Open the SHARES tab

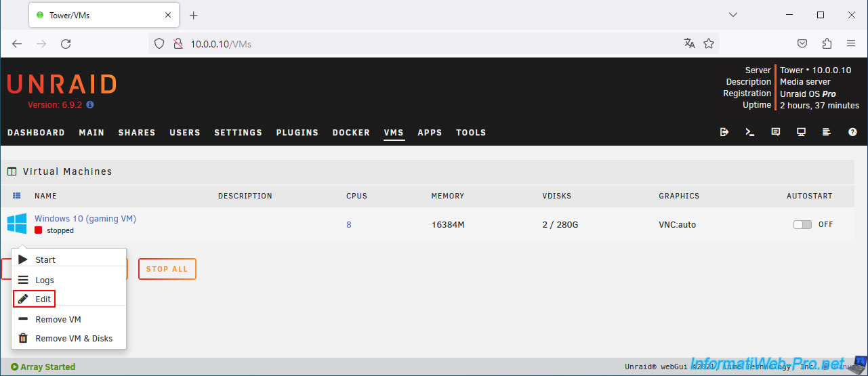click(137, 132)
